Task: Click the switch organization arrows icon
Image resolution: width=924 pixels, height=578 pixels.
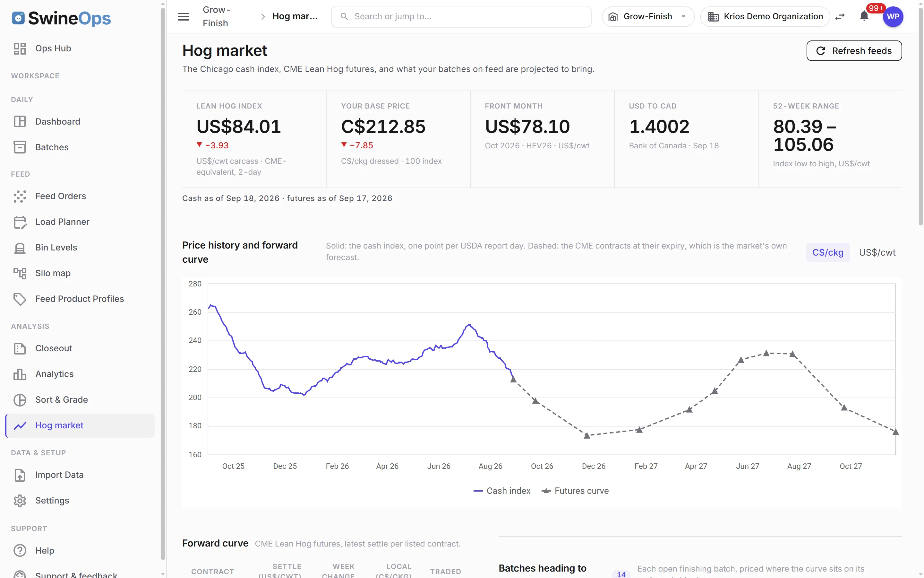Action: pyautogui.click(x=840, y=16)
